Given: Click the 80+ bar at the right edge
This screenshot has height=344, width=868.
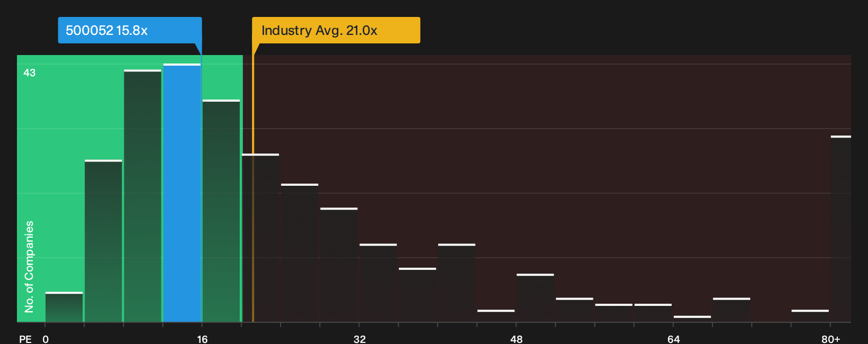Looking at the screenshot, I should 841,229.
